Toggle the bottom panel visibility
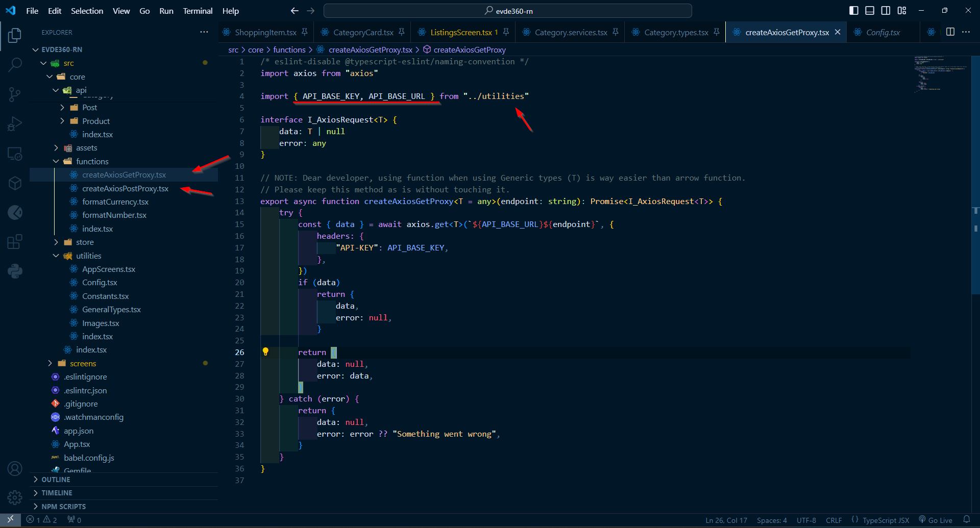 pos(870,11)
